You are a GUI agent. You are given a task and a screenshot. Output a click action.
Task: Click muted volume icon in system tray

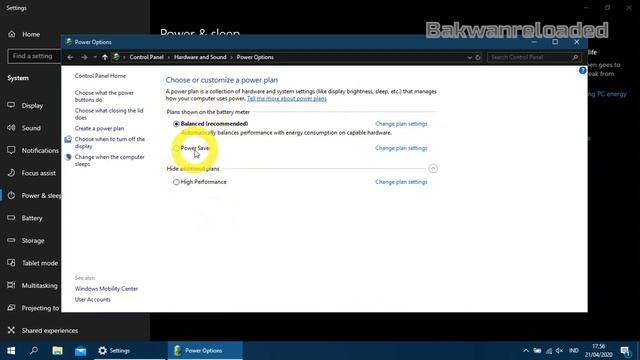(x=560, y=351)
